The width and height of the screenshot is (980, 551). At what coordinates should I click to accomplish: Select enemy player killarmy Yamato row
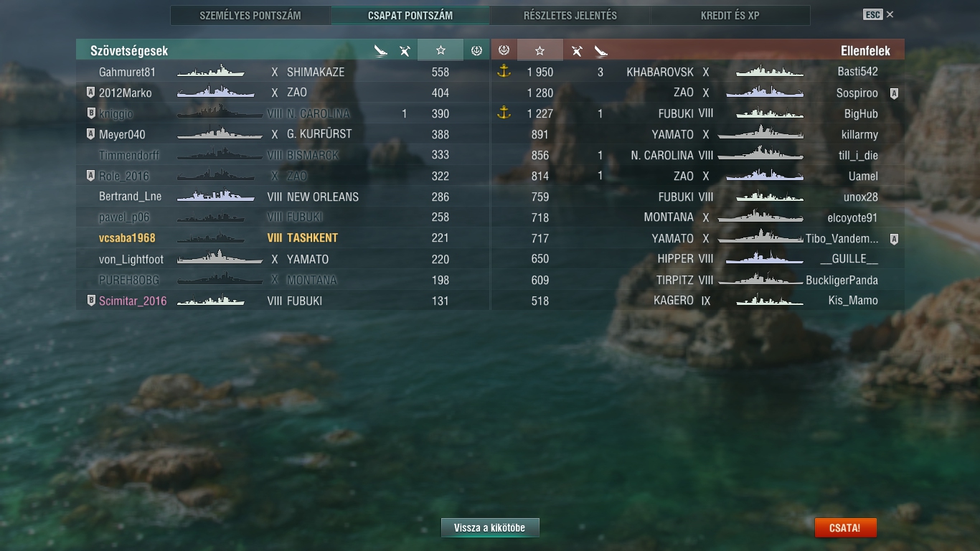click(x=697, y=134)
